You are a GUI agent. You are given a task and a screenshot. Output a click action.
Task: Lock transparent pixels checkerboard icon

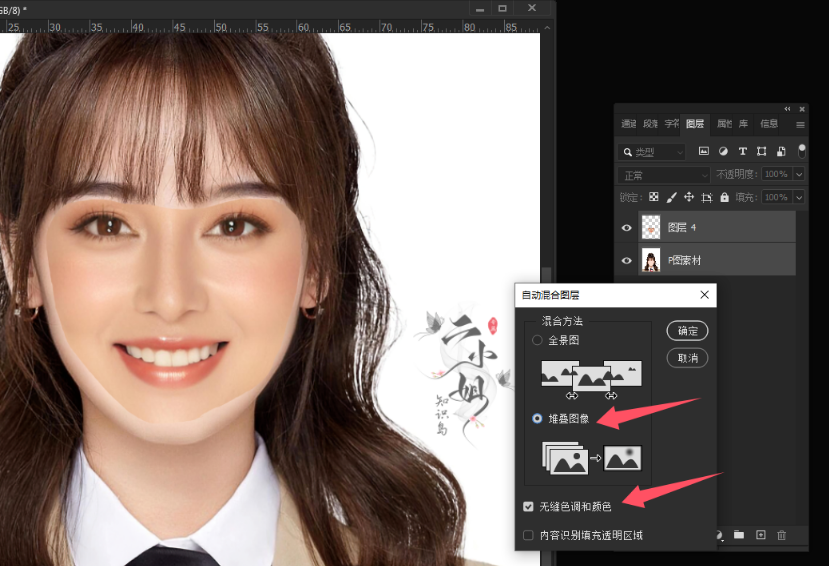[654, 197]
